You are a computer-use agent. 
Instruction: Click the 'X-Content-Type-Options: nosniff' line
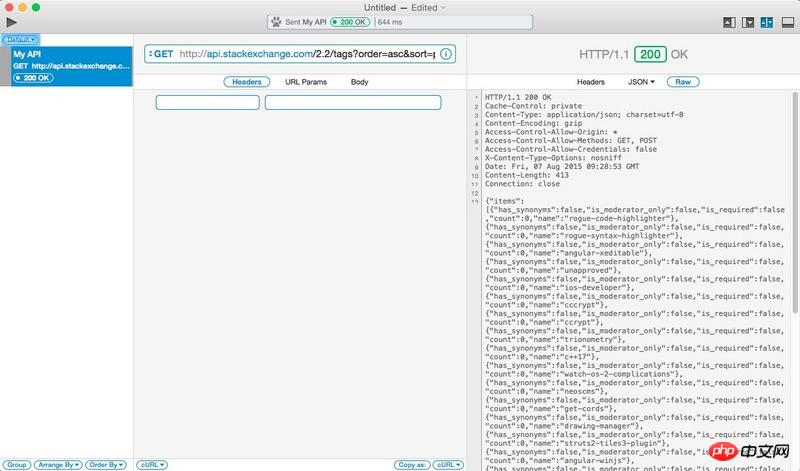tap(553, 158)
